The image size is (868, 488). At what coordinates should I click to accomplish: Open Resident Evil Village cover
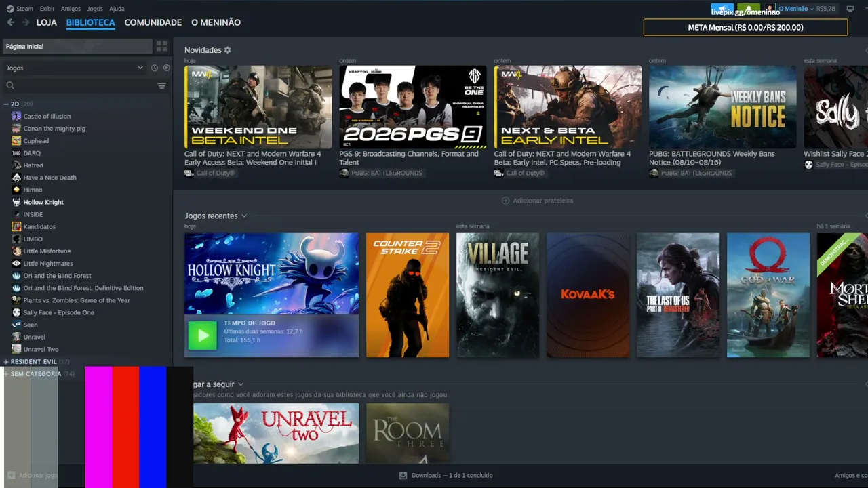(x=498, y=295)
